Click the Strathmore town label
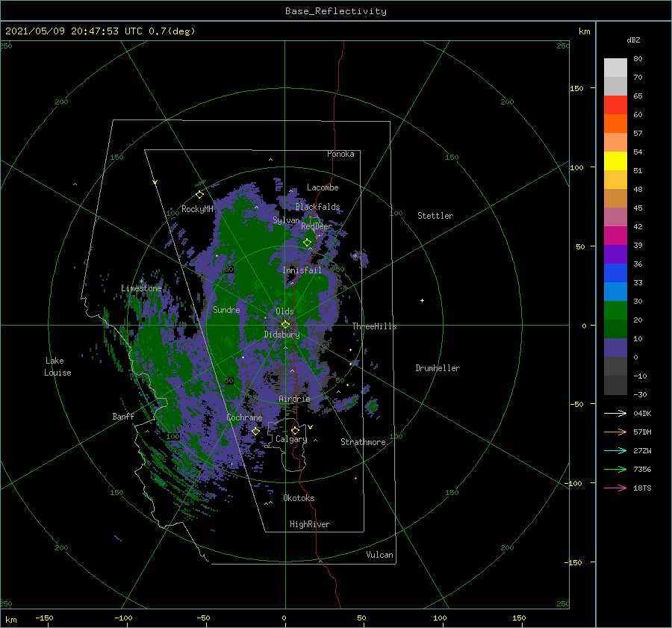Screen dimensions: 672x628 click(x=363, y=442)
